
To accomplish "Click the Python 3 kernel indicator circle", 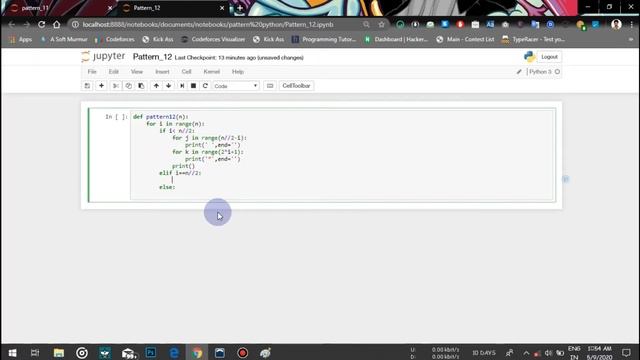I will 557,72.
